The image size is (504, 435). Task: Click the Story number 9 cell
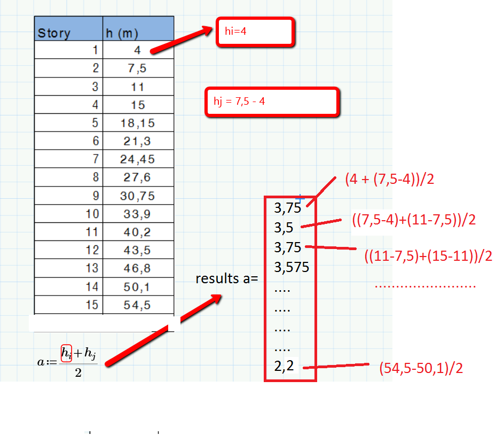tap(68, 196)
